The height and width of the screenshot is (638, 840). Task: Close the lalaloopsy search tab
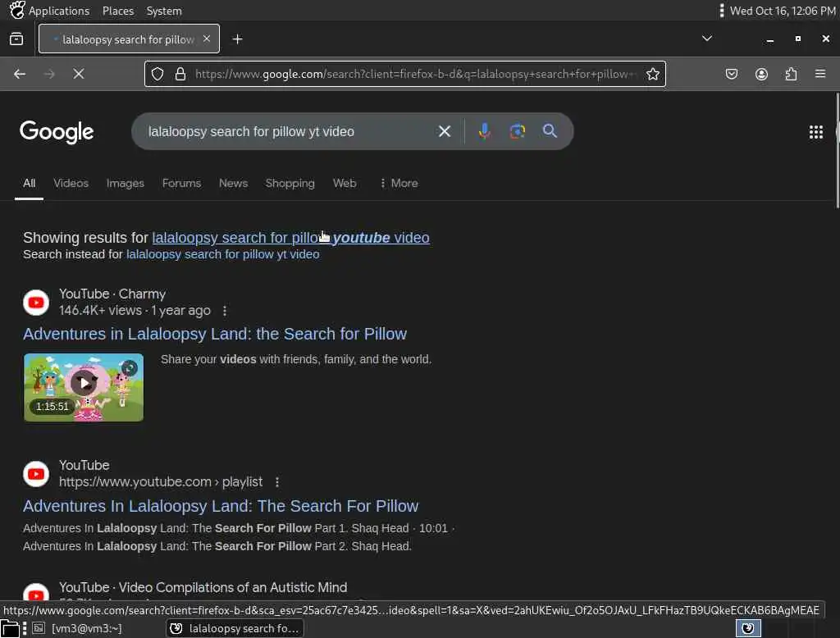(x=207, y=39)
